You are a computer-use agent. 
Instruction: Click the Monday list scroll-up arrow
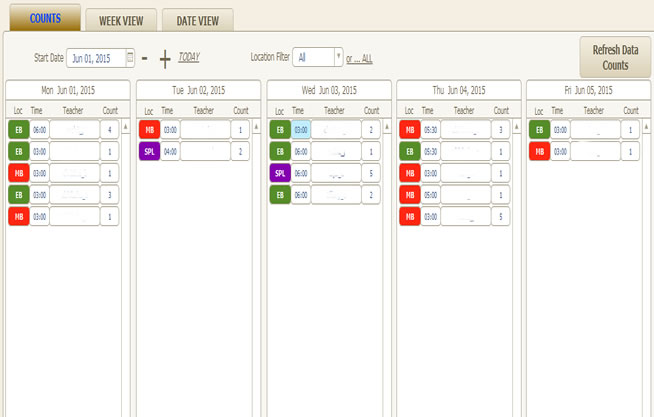pos(126,126)
